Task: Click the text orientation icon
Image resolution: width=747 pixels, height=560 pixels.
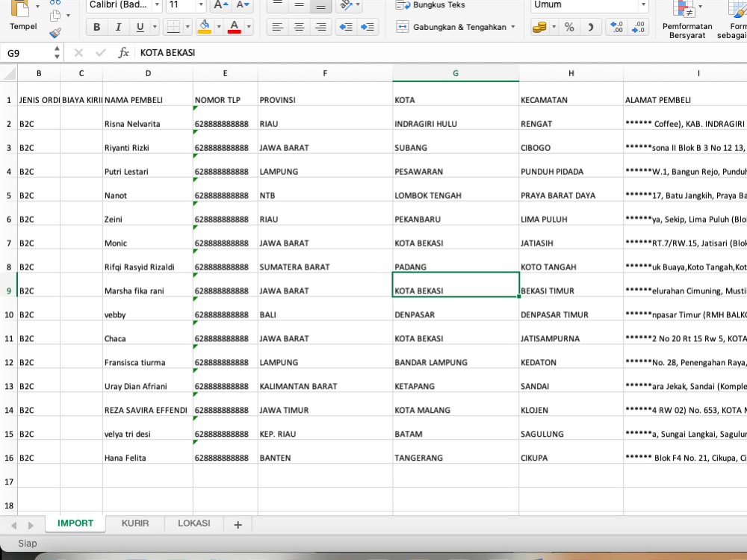Action: (346, 5)
